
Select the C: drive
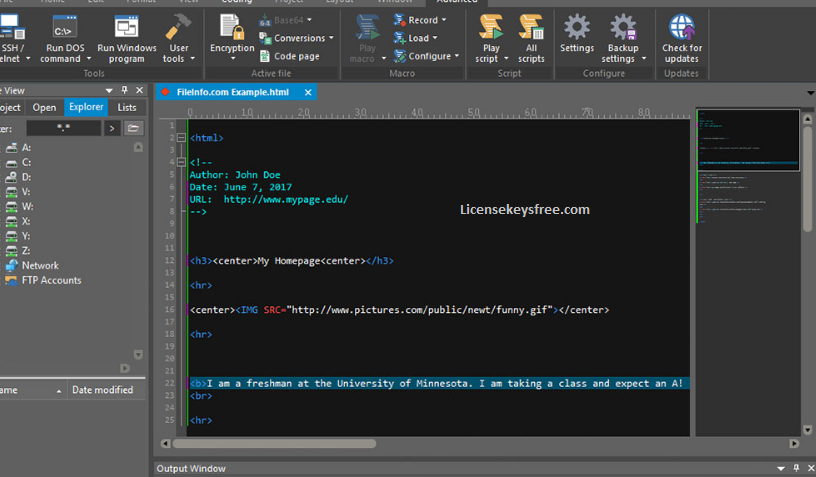point(19,162)
